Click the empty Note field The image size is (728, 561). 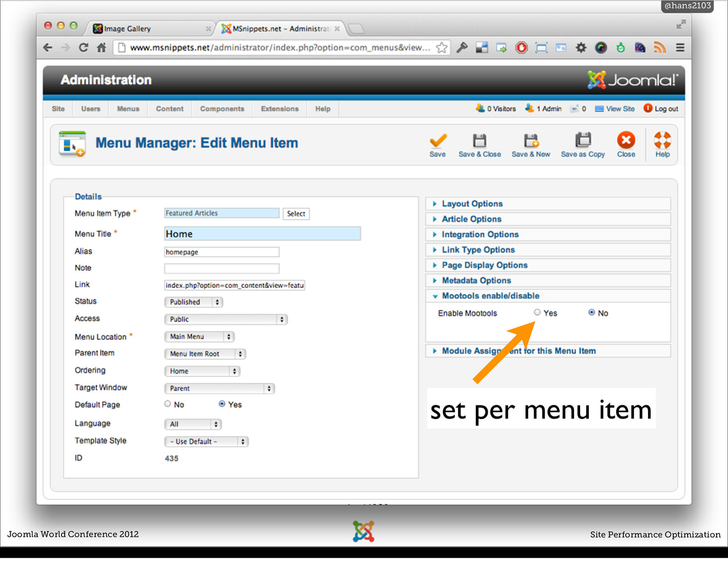point(222,269)
